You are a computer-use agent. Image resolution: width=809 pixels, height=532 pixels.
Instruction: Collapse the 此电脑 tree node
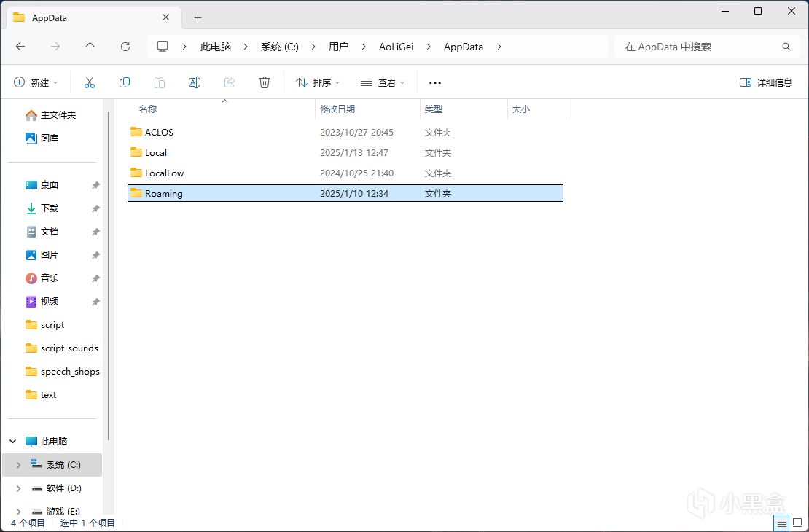[x=13, y=441]
